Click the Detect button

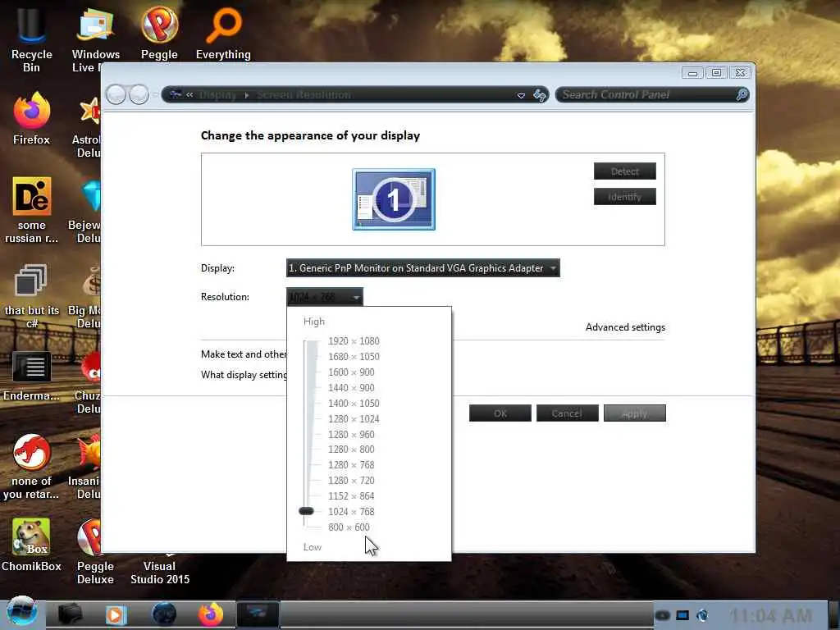pos(624,171)
